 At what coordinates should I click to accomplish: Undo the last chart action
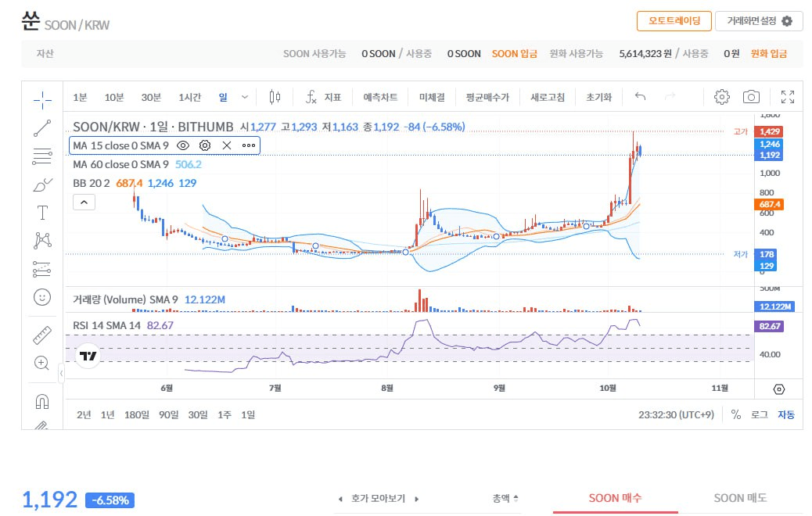pyautogui.click(x=640, y=97)
